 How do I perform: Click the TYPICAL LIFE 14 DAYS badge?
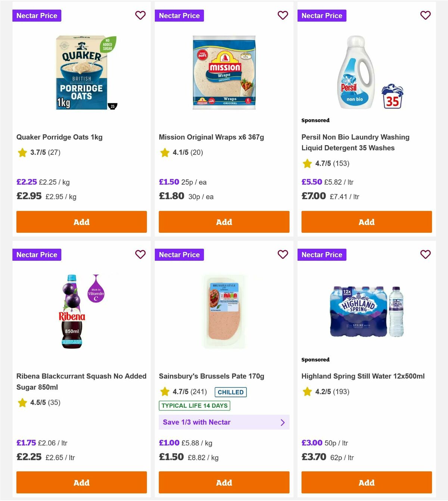click(x=194, y=406)
